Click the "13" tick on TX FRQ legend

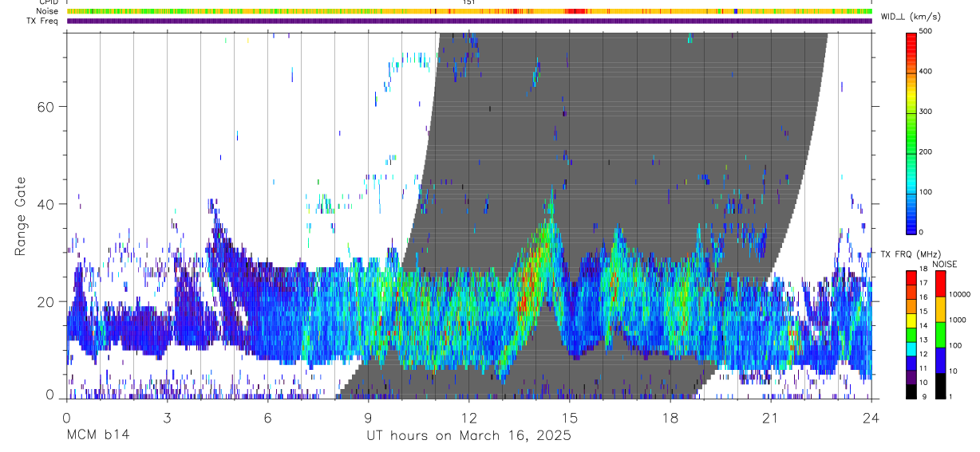(x=925, y=340)
